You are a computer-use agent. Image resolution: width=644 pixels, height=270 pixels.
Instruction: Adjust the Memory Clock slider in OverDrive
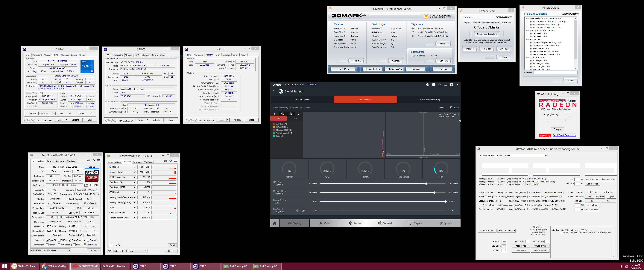pyautogui.click(x=434, y=193)
